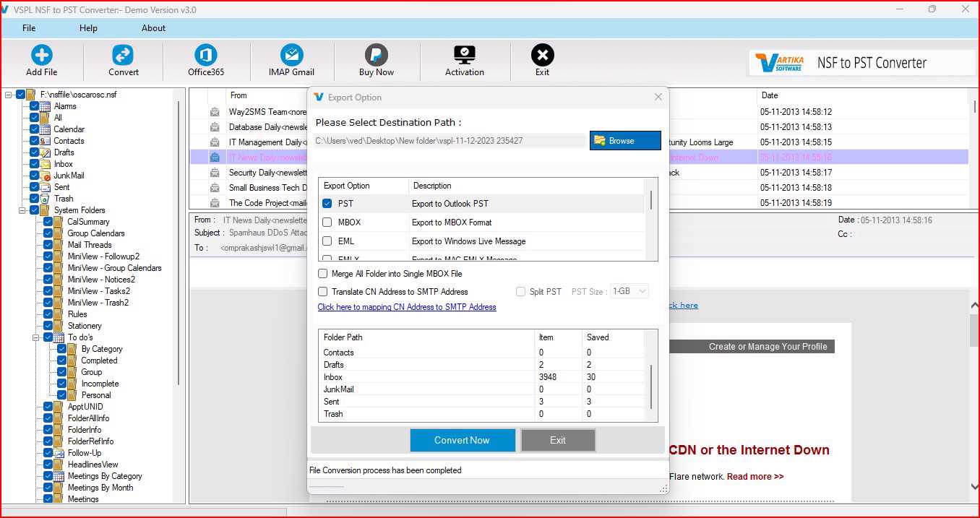Click Create or Manage Your Profile
The width and height of the screenshot is (980, 518).
pos(768,347)
